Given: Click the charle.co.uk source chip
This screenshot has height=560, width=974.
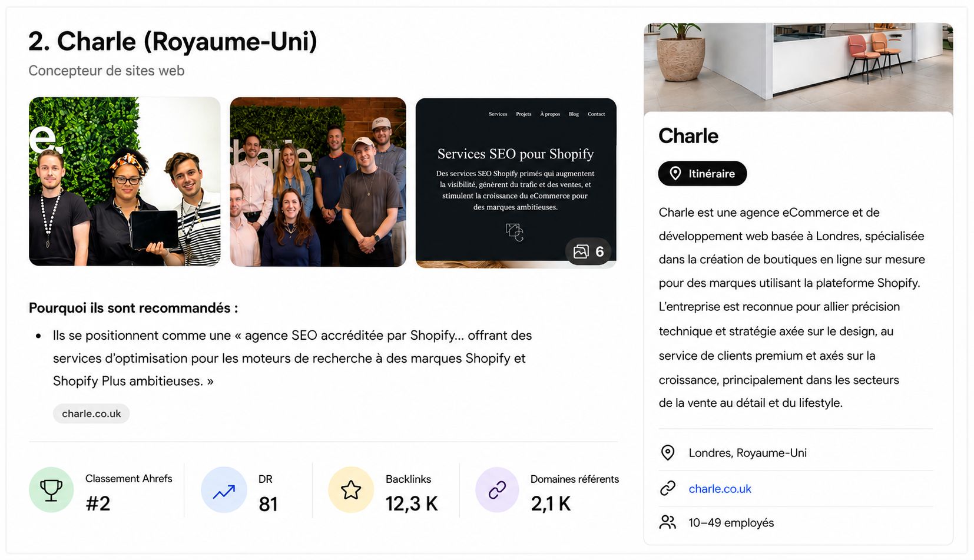Looking at the screenshot, I should [x=91, y=413].
